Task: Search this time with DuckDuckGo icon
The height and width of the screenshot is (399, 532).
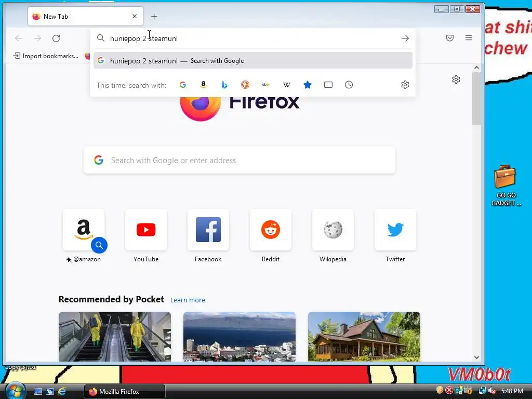Action: [245, 85]
